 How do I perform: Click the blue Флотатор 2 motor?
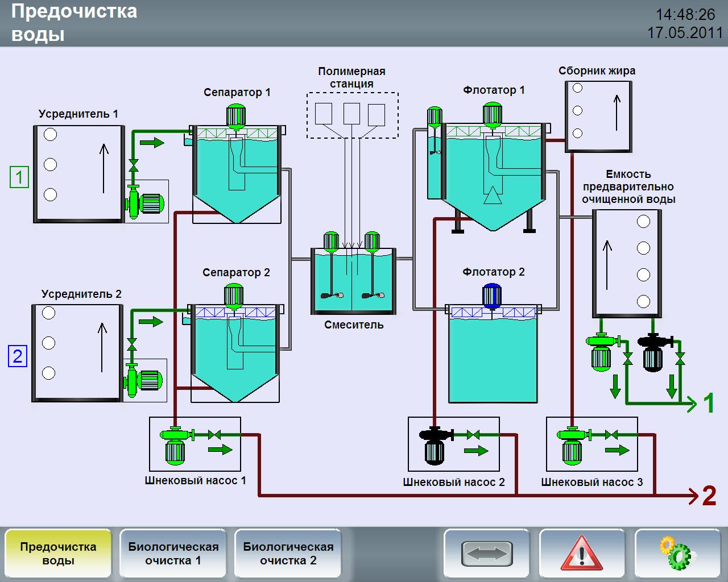[491, 296]
